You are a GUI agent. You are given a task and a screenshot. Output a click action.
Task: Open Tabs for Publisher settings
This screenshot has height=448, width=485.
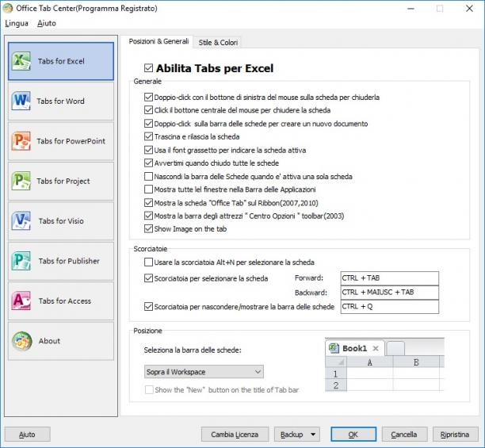coord(61,261)
